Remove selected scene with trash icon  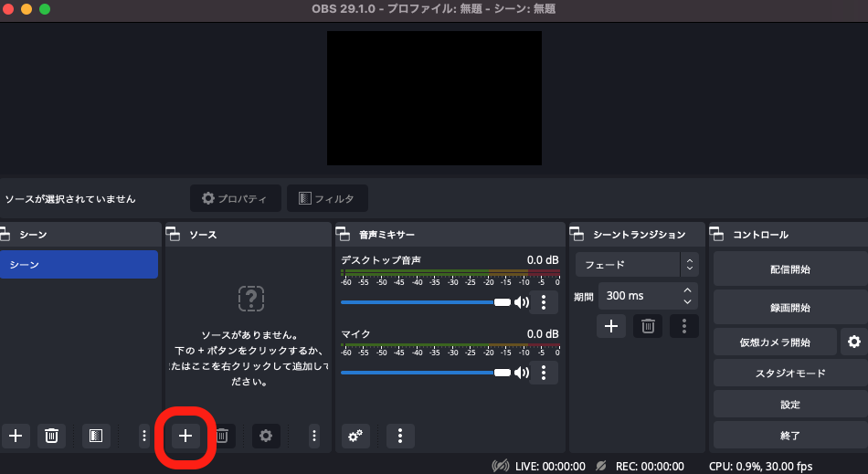tap(51, 436)
